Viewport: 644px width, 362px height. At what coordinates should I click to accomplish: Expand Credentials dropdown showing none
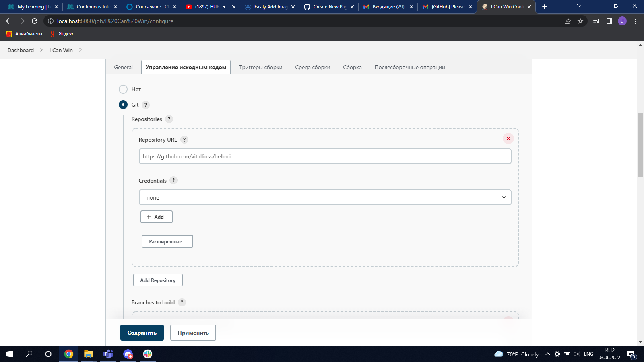325,197
